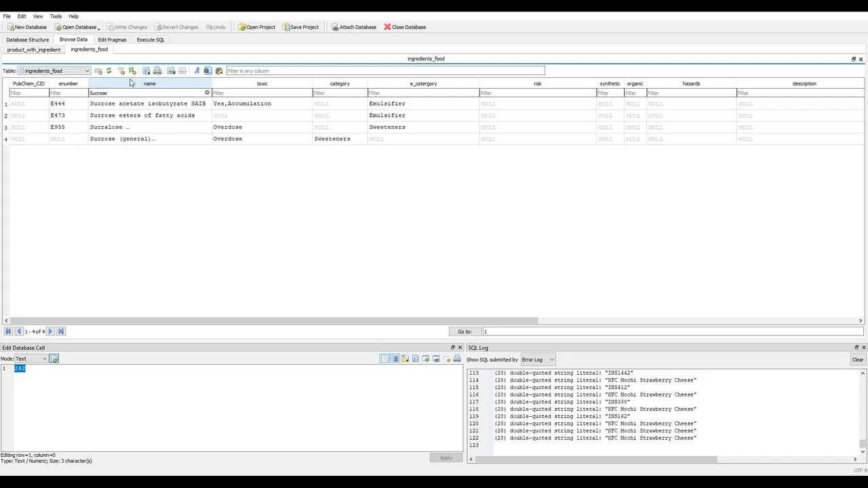Click the 'Filter in any column' field

click(385, 70)
